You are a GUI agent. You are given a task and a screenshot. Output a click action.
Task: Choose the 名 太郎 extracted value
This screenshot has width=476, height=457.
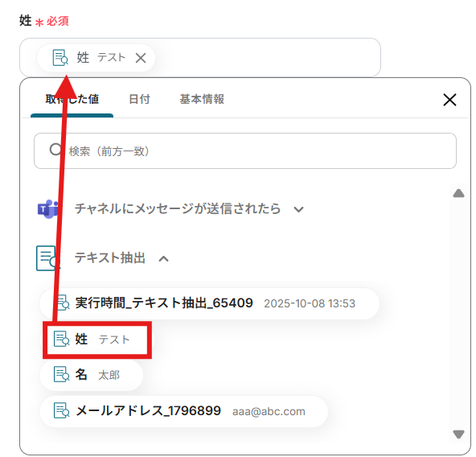(x=91, y=375)
